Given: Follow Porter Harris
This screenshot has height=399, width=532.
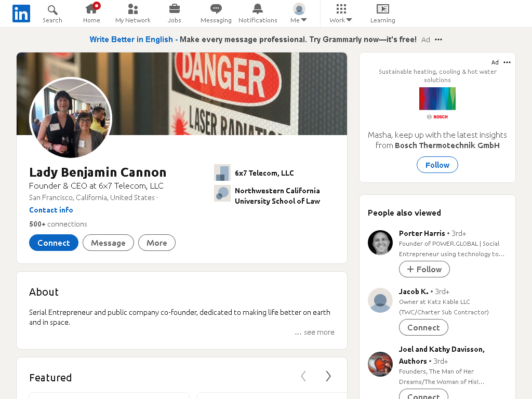Looking at the screenshot, I should click(x=424, y=270).
